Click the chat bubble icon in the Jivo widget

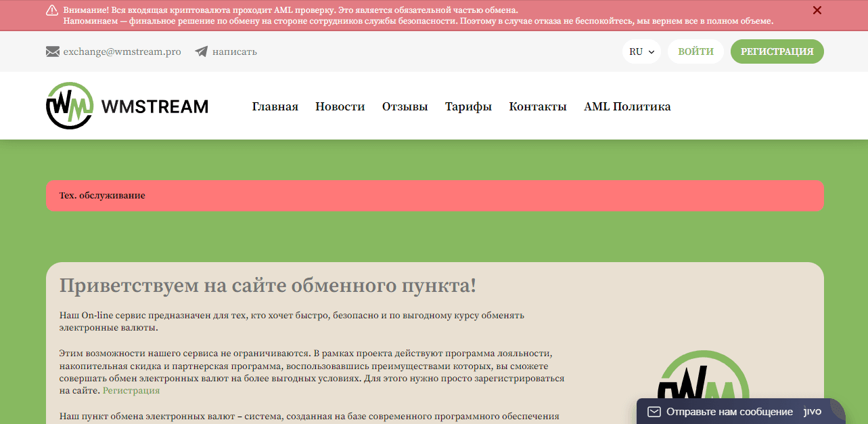coord(654,411)
